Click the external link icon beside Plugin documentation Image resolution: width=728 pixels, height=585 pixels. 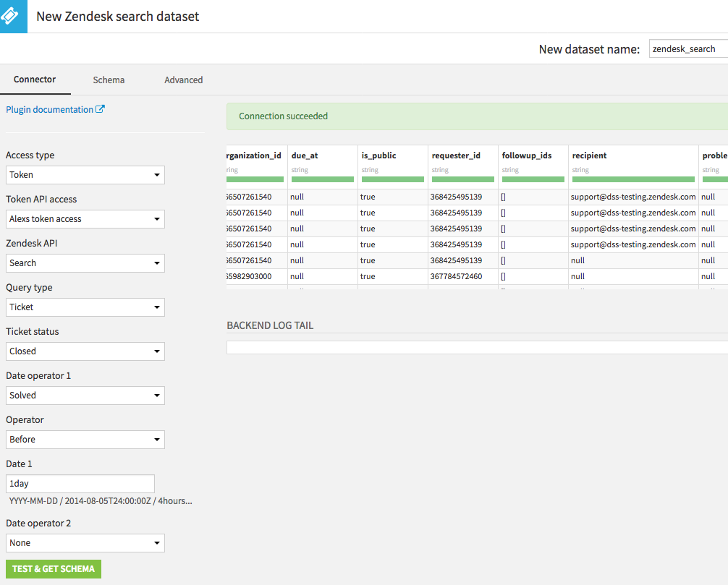point(101,108)
